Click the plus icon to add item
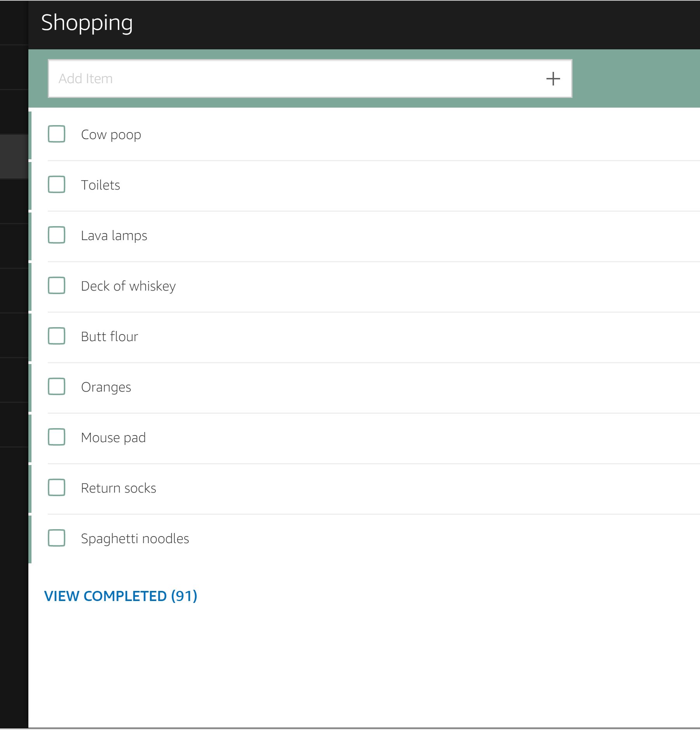This screenshot has width=700, height=730. pyautogui.click(x=553, y=78)
